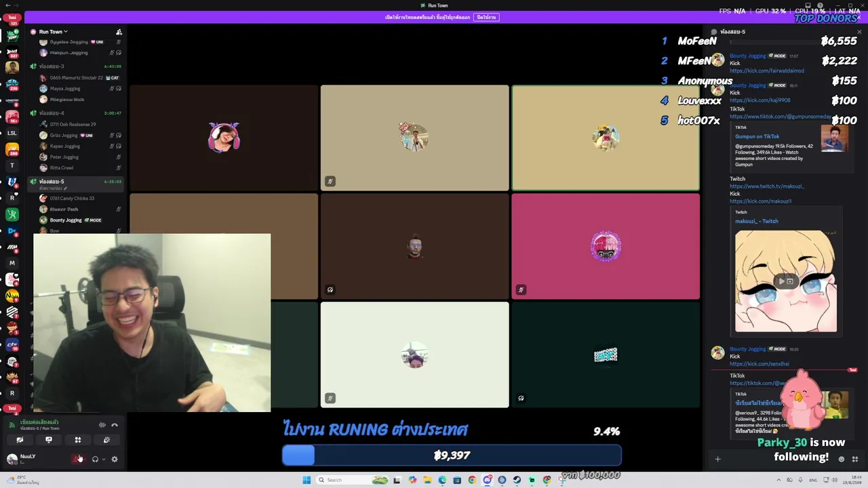Open output device options arrow
The width and height of the screenshot is (868, 488).
pyautogui.click(x=104, y=459)
